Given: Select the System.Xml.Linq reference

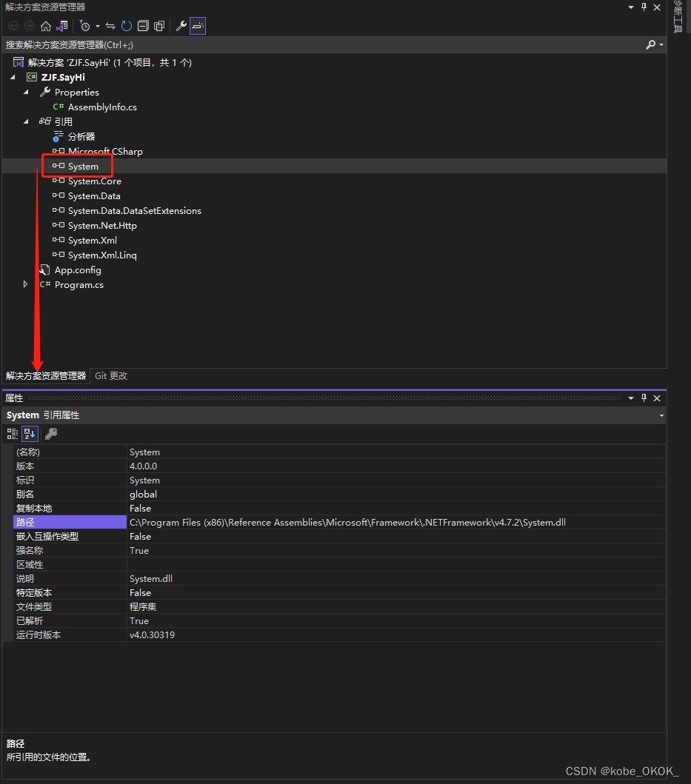Looking at the screenshot, I should tap(102, 255).
